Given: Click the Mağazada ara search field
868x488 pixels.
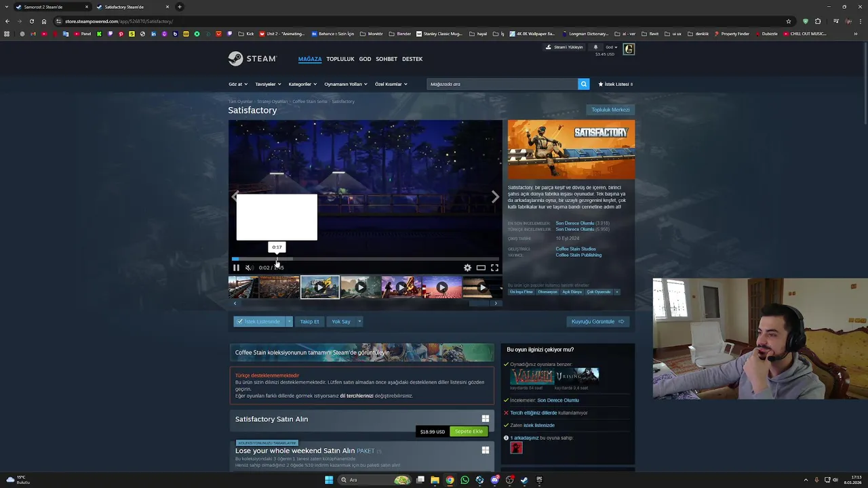Looking at the screenshot, I should (x=502, y=84).
